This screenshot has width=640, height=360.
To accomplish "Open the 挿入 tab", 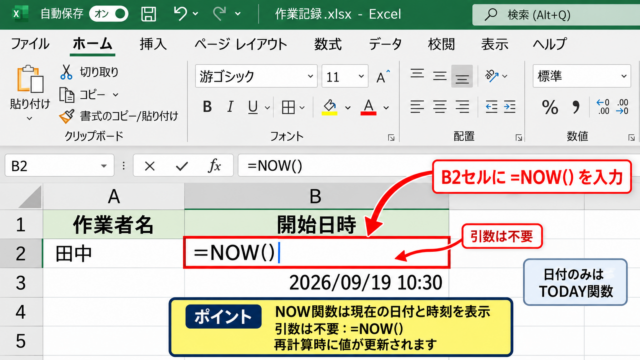I will (x=153, y=44).
